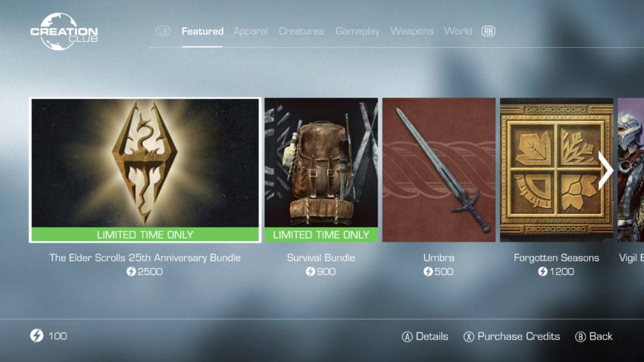This screenshot has height=362, width=644.
Task: Open the 25th Anniversary Bundle thumbnail
Action: [145, 170]
